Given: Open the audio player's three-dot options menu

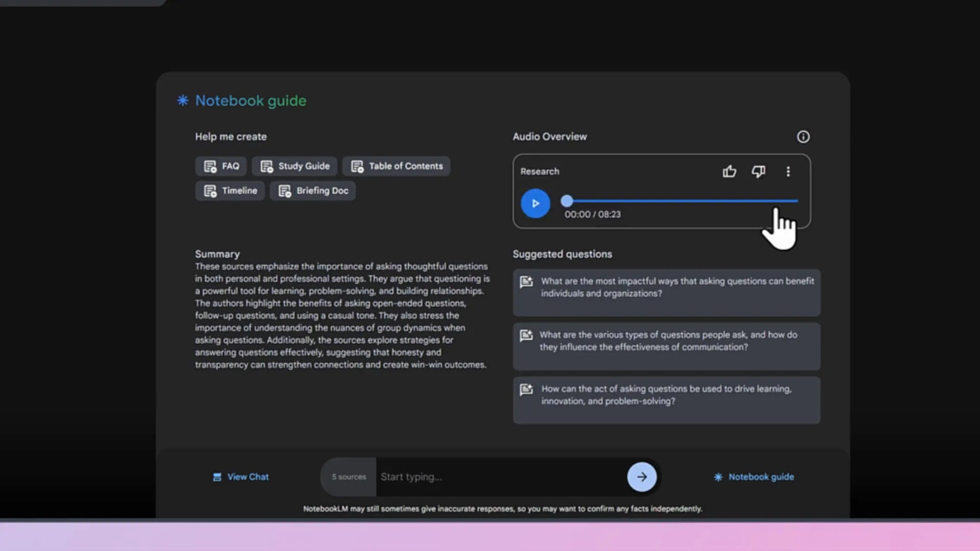Looking at the screenshot, I should tap(788, 171).
